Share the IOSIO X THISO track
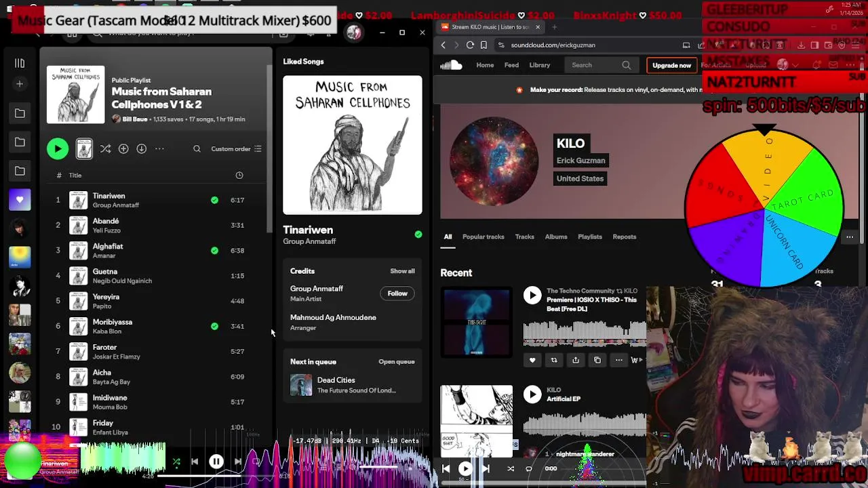The width and height of the screenshot is (868, 488). click(576, 361)
